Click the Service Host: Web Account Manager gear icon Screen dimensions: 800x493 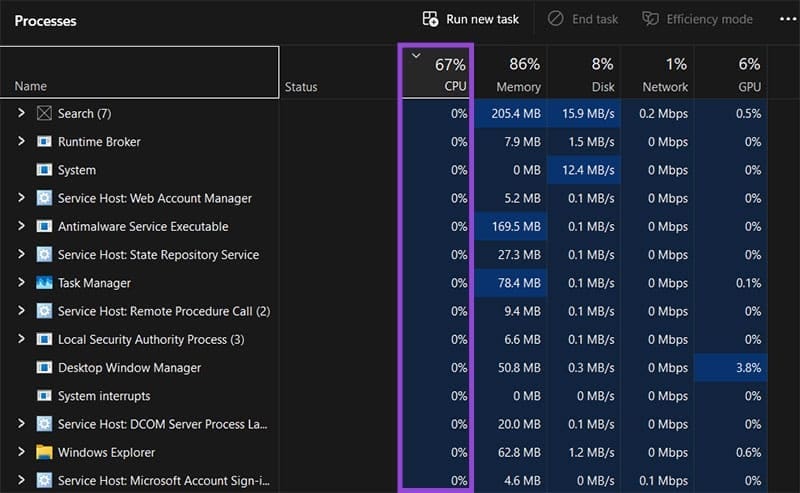[x=44, y=198]
